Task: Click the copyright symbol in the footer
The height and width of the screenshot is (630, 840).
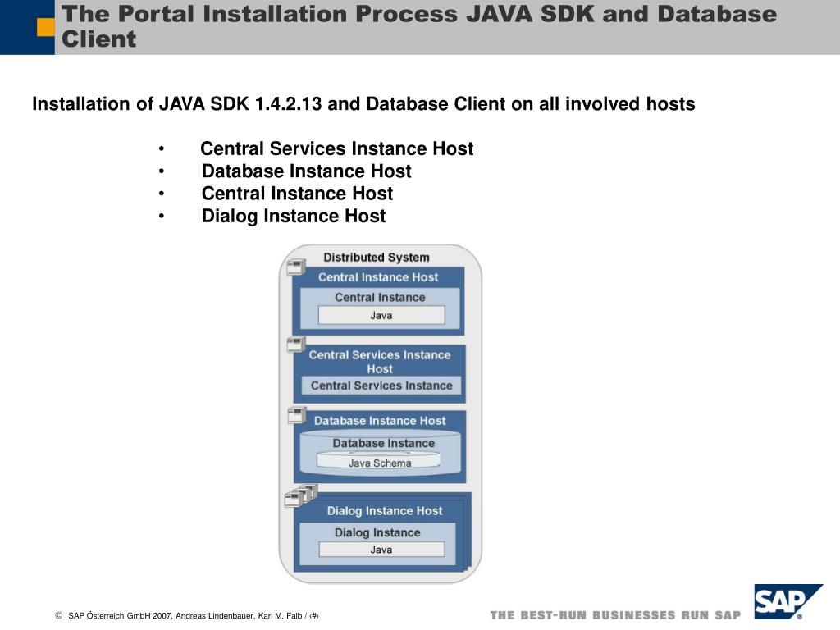Action: click(59, 615)
